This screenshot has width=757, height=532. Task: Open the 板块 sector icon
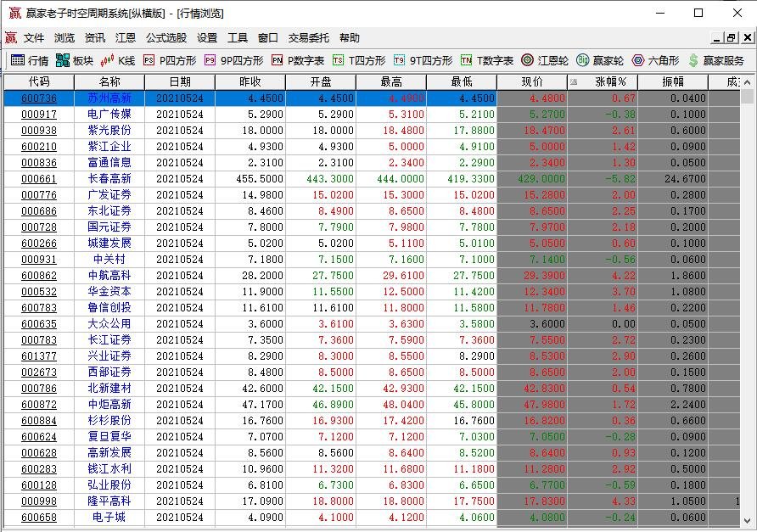74,60
